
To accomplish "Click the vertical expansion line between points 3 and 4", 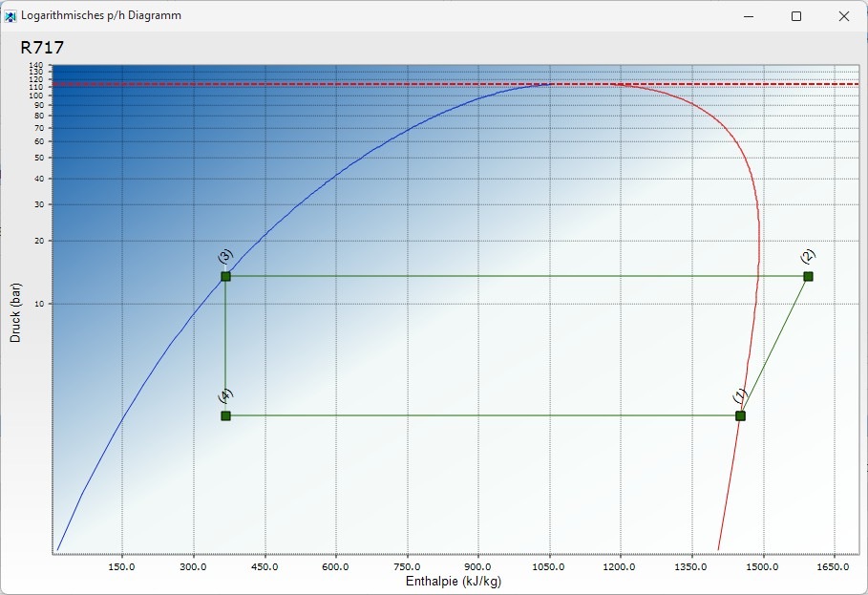I will (x=225, y=346).
